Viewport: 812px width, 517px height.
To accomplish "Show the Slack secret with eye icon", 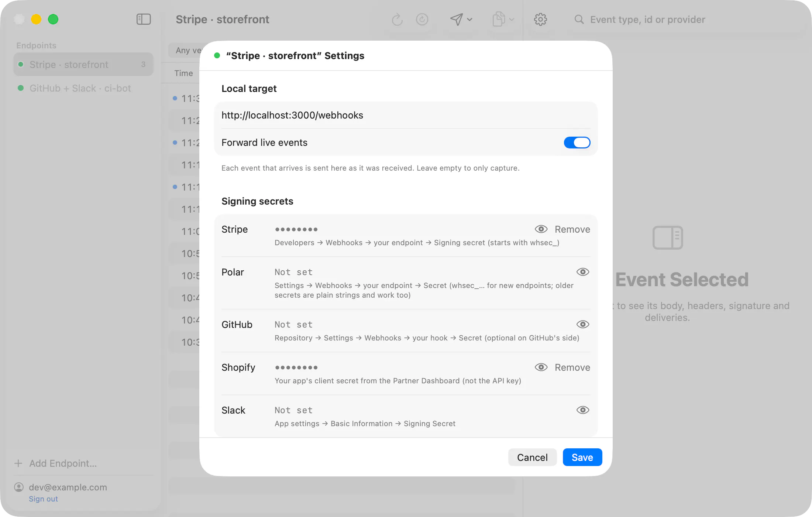I will click(583, 410).
